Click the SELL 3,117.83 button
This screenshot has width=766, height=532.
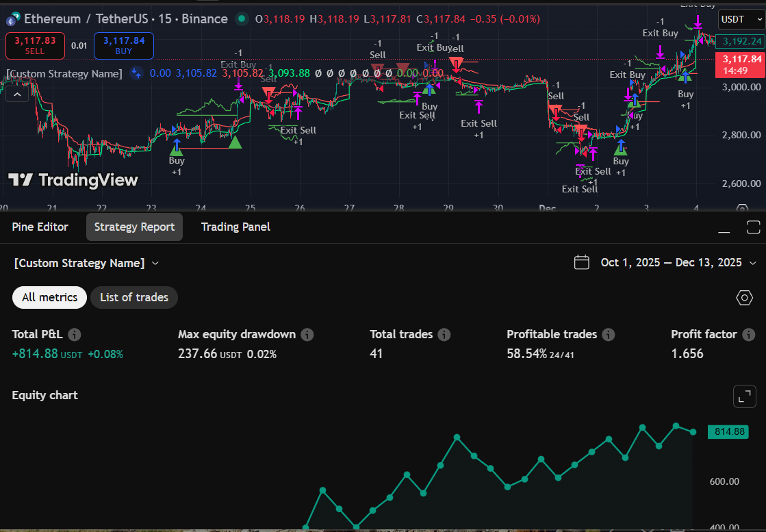click(35, 45)
